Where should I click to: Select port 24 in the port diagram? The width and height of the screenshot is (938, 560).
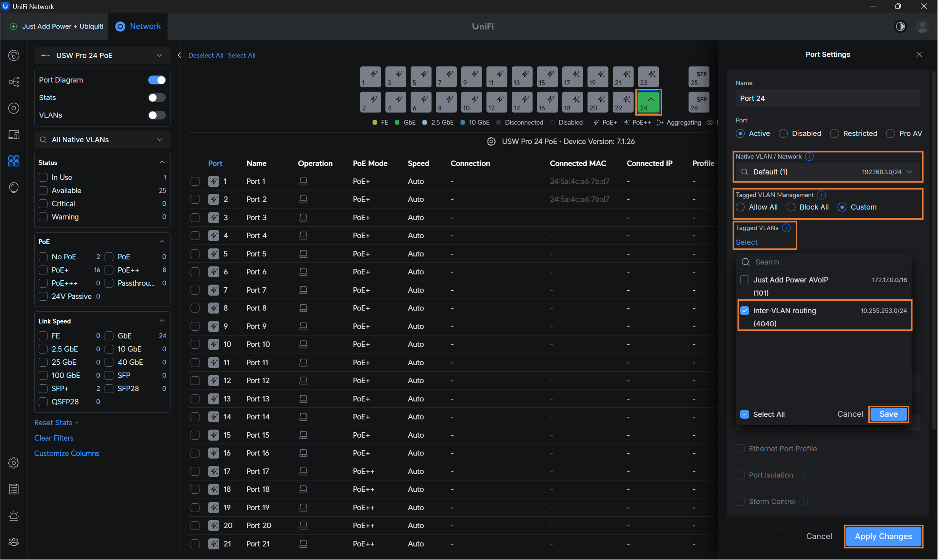click(x=648, y=102)
